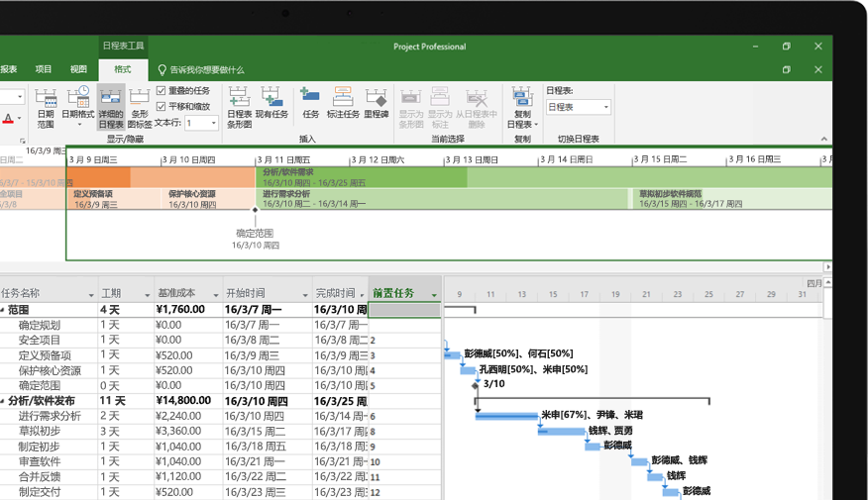The height and width of the screenshot is (500, 868).
Task: Select the 格式 ribbon tab
Action: click(x=123, y=69)
